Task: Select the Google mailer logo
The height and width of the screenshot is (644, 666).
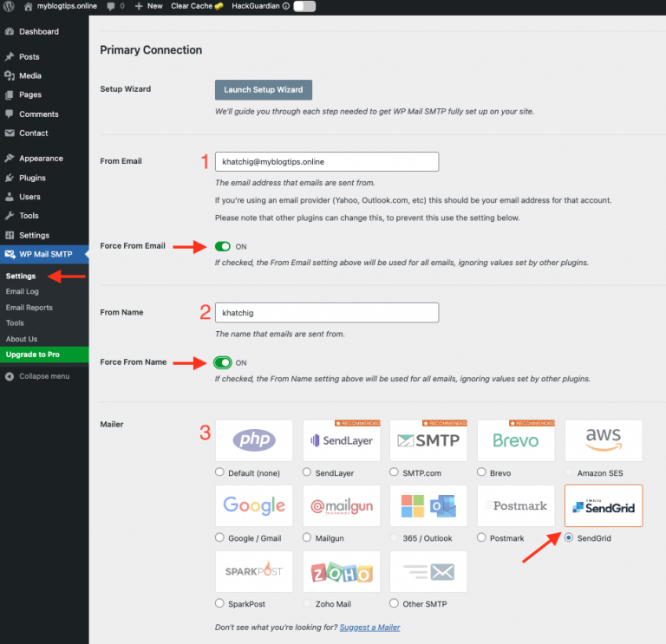Action: point(254,505)
